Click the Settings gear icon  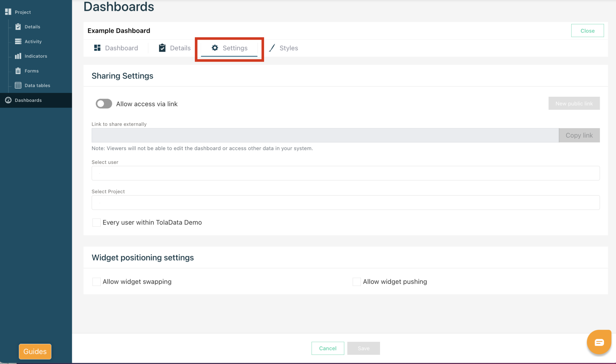(215, 48)
